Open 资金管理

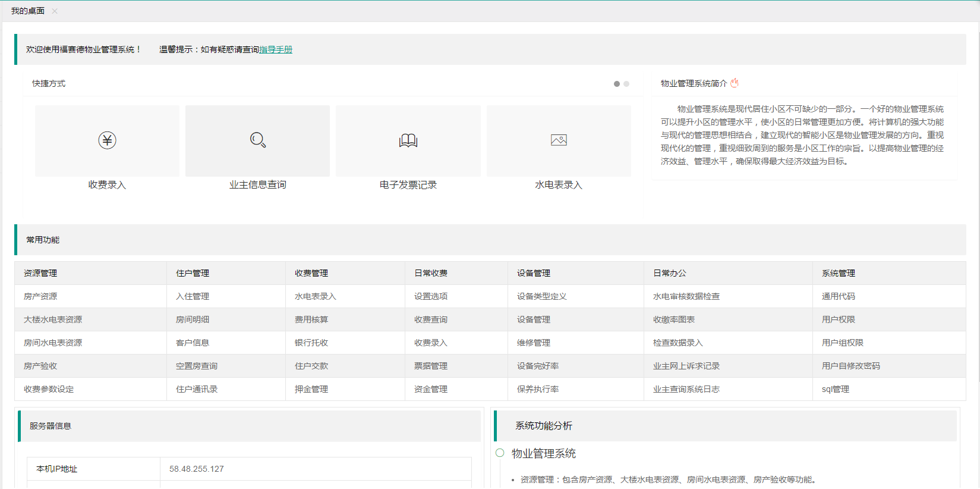tap(431, 389)
